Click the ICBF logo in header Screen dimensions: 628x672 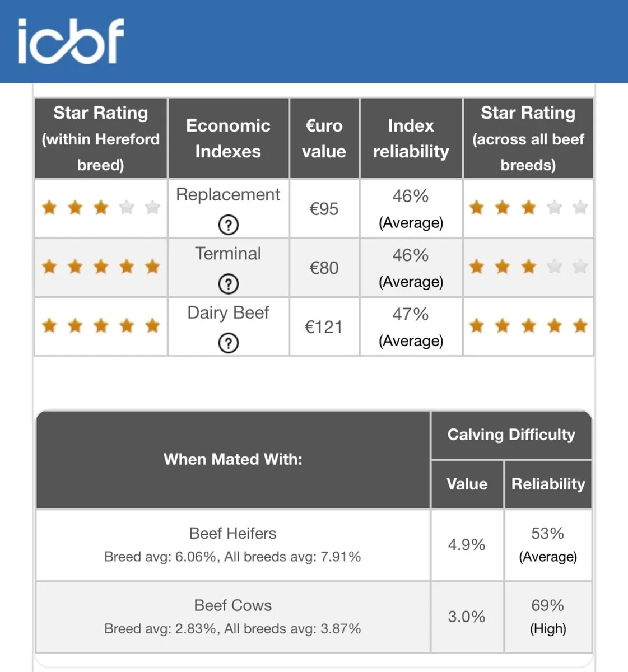coord(71,41)
